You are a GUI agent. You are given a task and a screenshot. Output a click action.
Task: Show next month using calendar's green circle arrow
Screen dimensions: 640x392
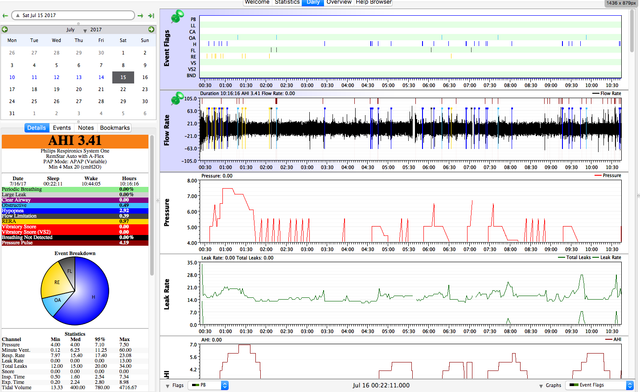tap(151, 29)
